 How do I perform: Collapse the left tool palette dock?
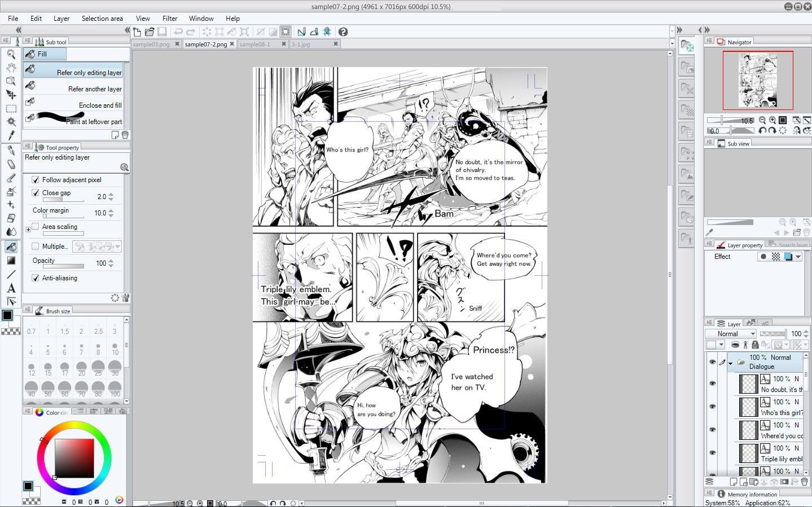pyautogui.click(x=18, y=30)
